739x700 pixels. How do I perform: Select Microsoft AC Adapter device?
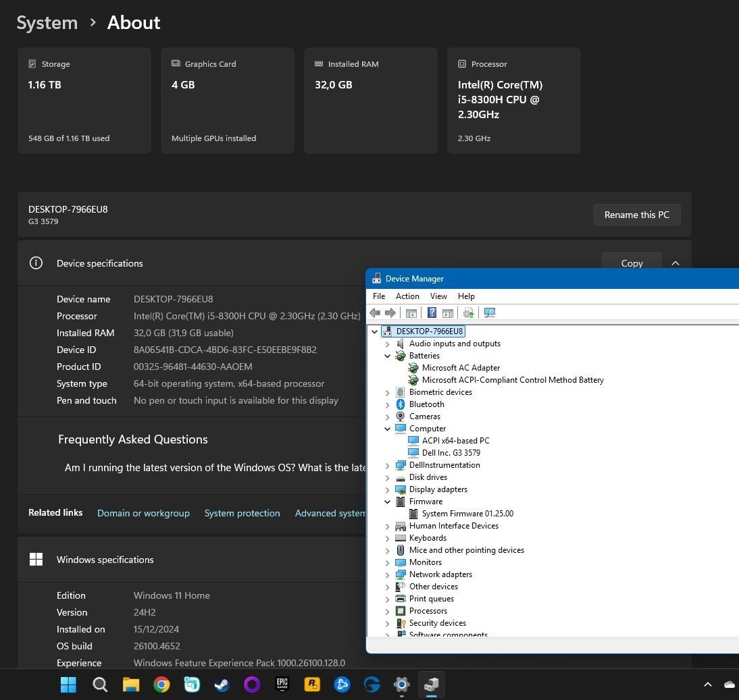(461, 368)
